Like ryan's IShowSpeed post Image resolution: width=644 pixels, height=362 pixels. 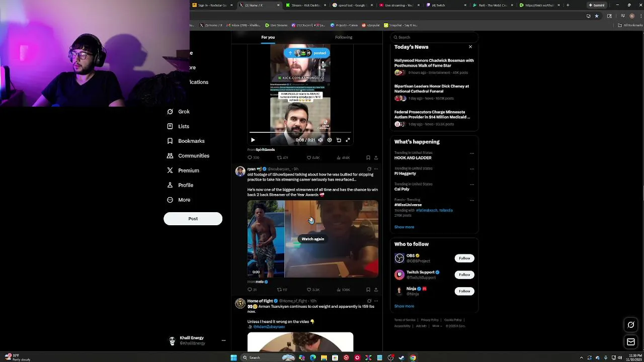click(313, 290)
